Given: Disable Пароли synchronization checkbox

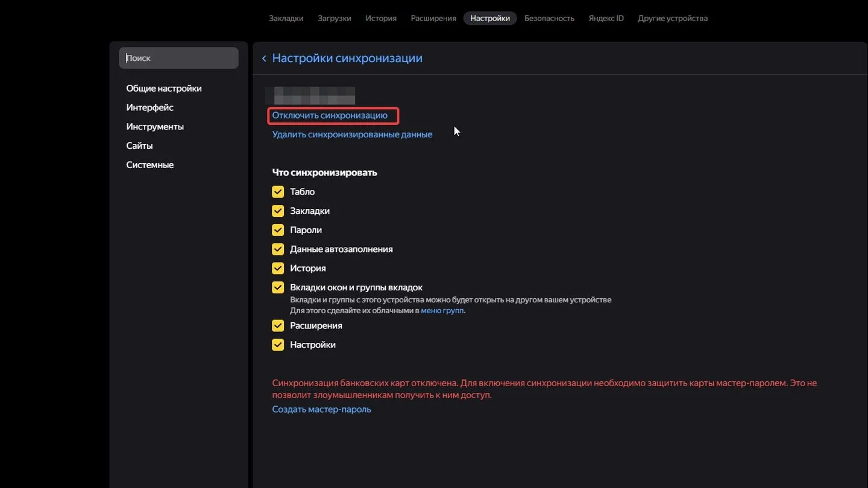Looking at the screenshot, I should (278, 230).
